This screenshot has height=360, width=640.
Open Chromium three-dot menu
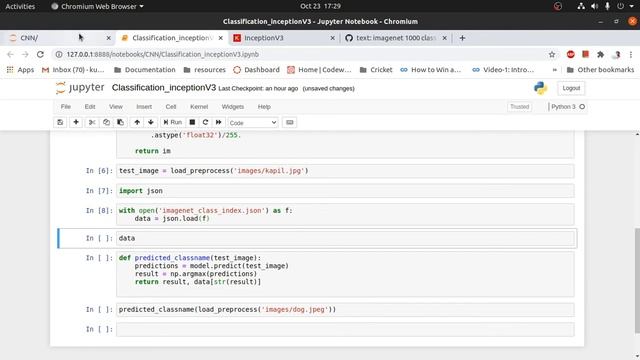coord(631,54)
